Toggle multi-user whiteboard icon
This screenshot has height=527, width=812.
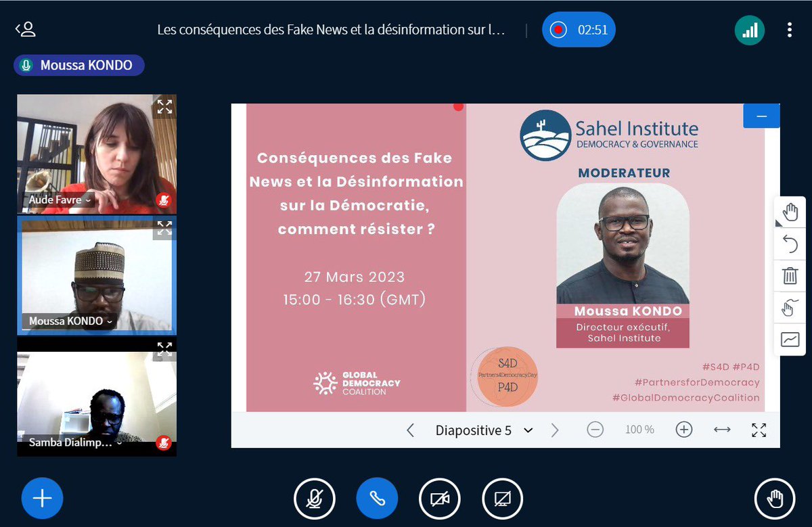point(790,340)
